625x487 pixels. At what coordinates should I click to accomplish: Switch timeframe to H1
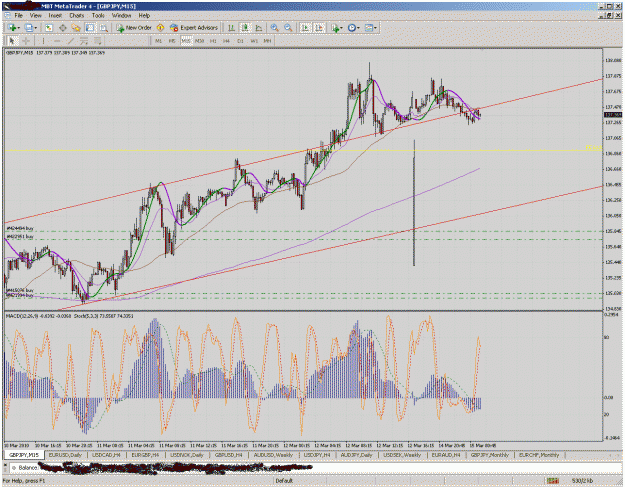213,41
